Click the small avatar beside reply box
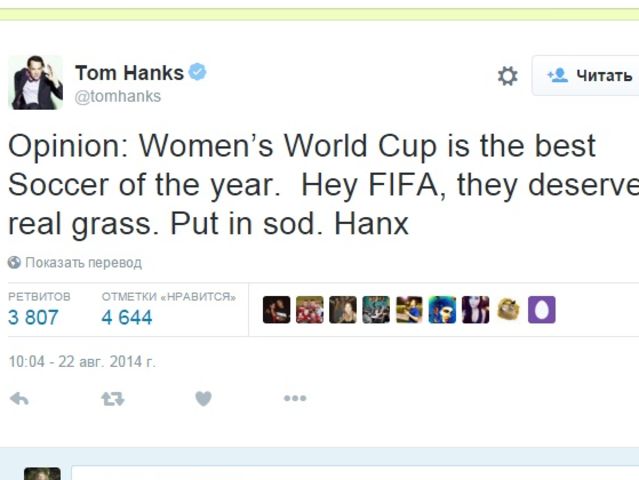Viewport: 639px width, 480px height. (x=42, y=473)
